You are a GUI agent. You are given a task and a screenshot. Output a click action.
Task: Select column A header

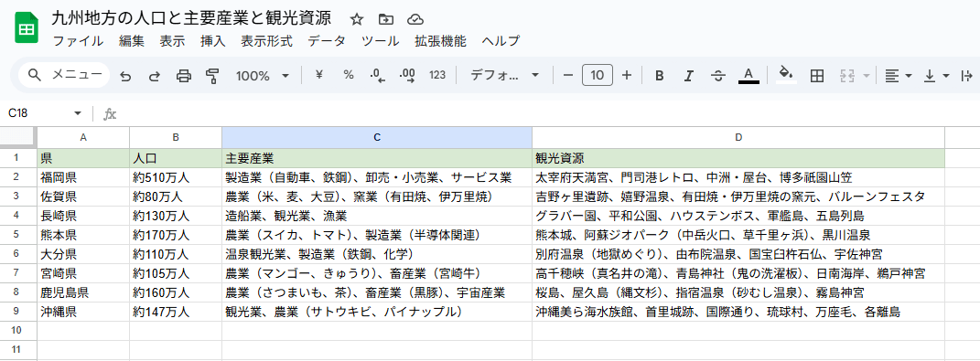point(83,137)
